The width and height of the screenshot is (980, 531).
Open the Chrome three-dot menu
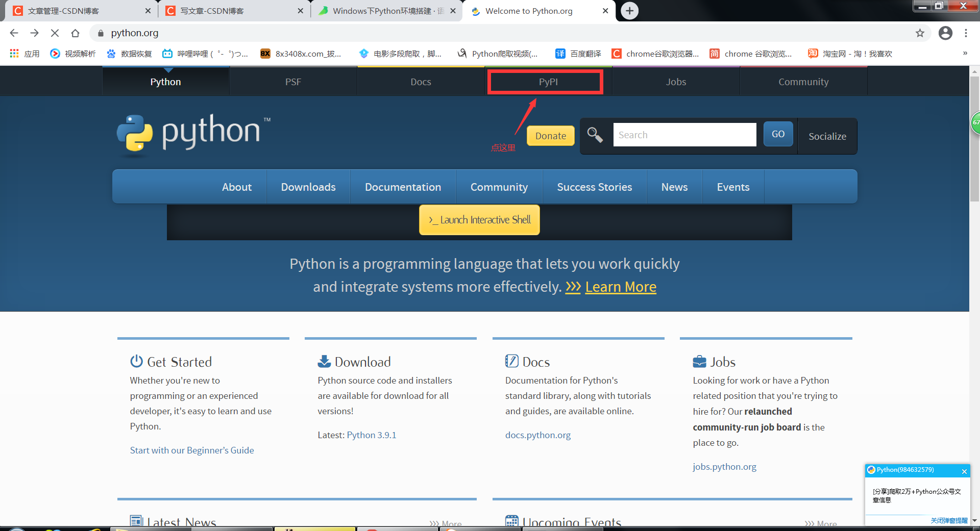pos(966,33)
